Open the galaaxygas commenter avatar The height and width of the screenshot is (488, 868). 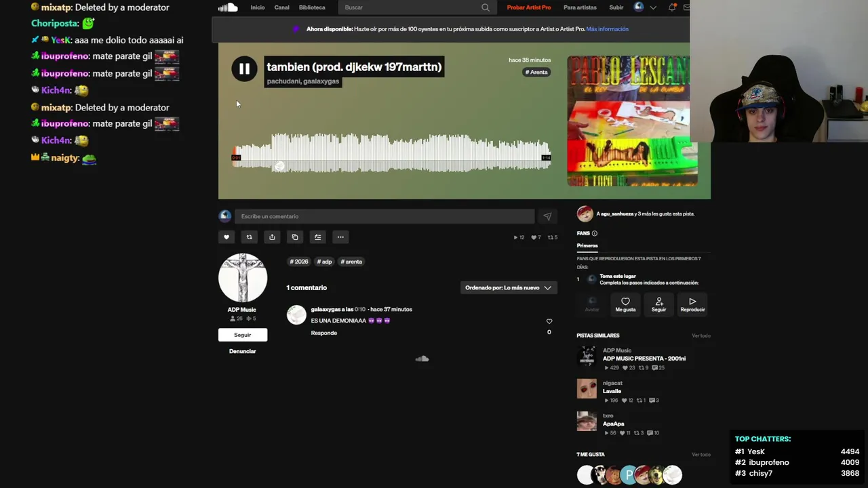296,314
